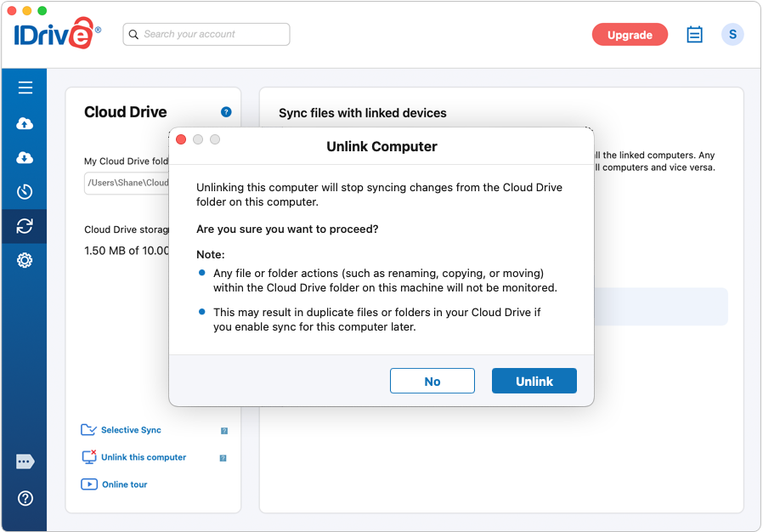Viewport: 763px width, 532px height.
Task: Close the Unlink Computer dialog
Action: point(181,139)
